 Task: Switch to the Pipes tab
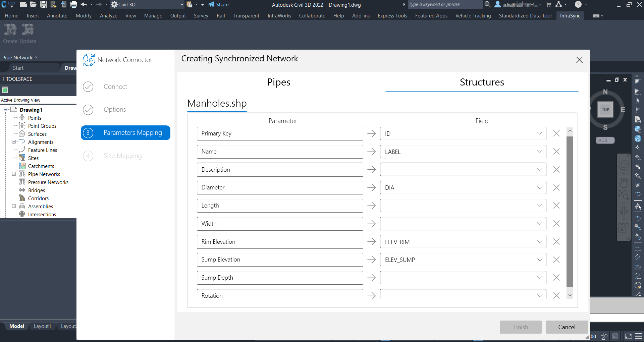278,82
